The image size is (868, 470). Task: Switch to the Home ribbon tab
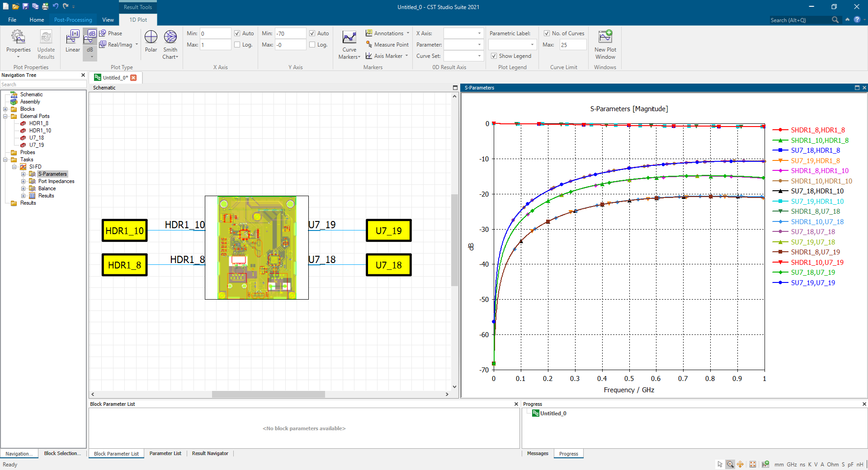point(37,20)
